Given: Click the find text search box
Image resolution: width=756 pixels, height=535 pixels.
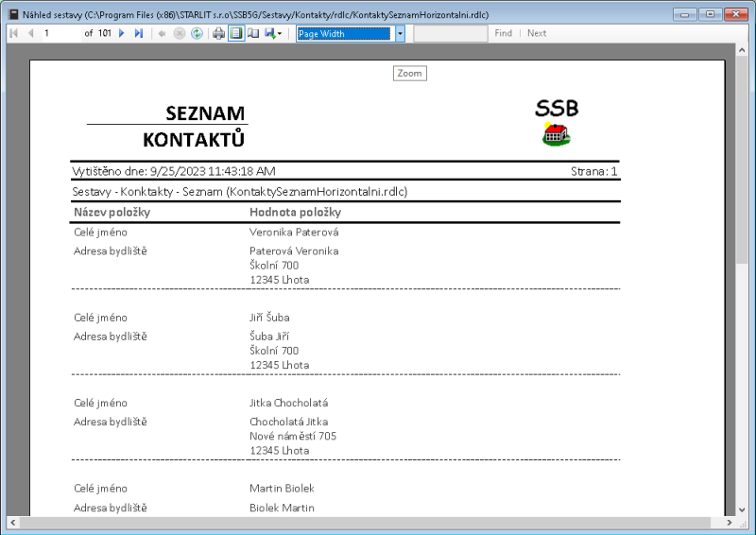Looking at the screenshot, I should tap(450, 33).
